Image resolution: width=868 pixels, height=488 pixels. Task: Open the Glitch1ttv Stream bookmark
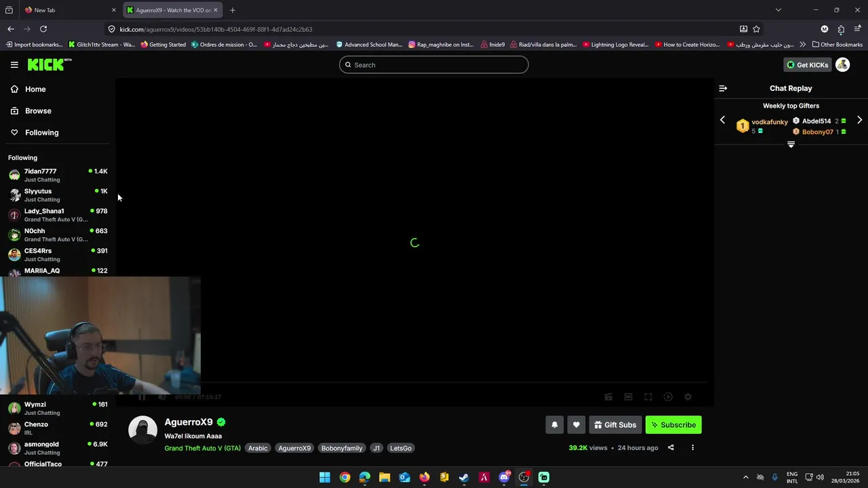102,45
